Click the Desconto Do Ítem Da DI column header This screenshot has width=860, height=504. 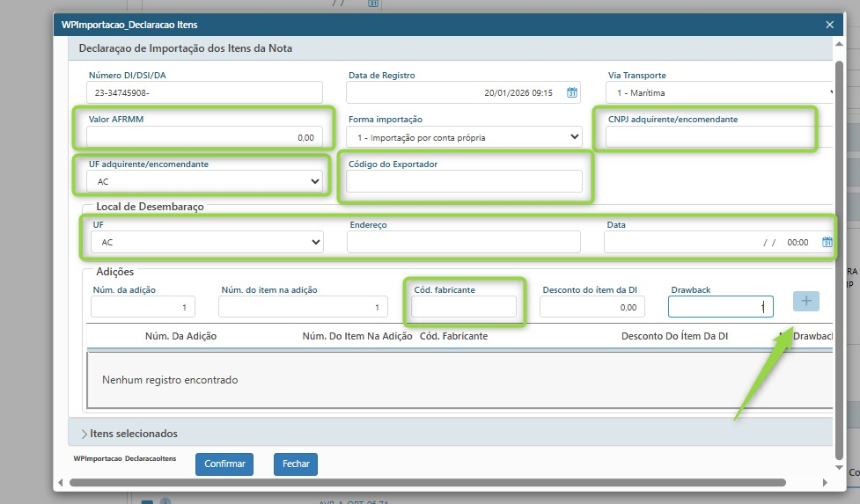tap(674, 336)
